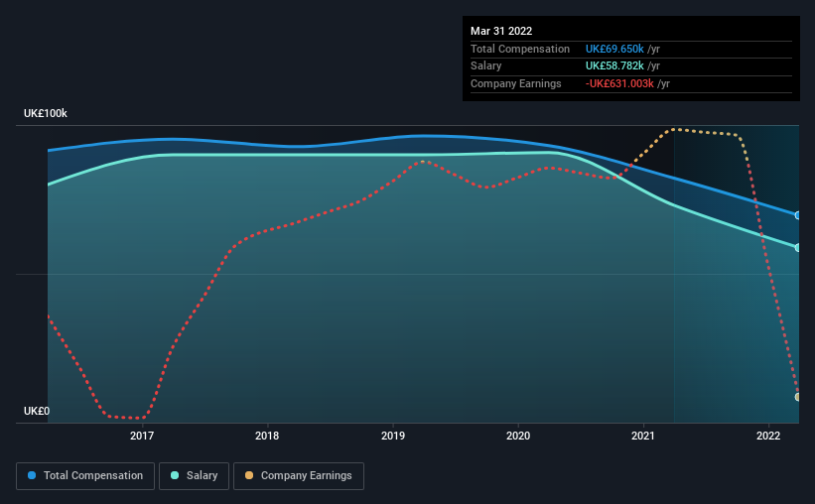Click the 2020 x-axis label
Image resolution: width=815 pixels, height=504 pixels.
pyautogui.click(x=518, y=436)
